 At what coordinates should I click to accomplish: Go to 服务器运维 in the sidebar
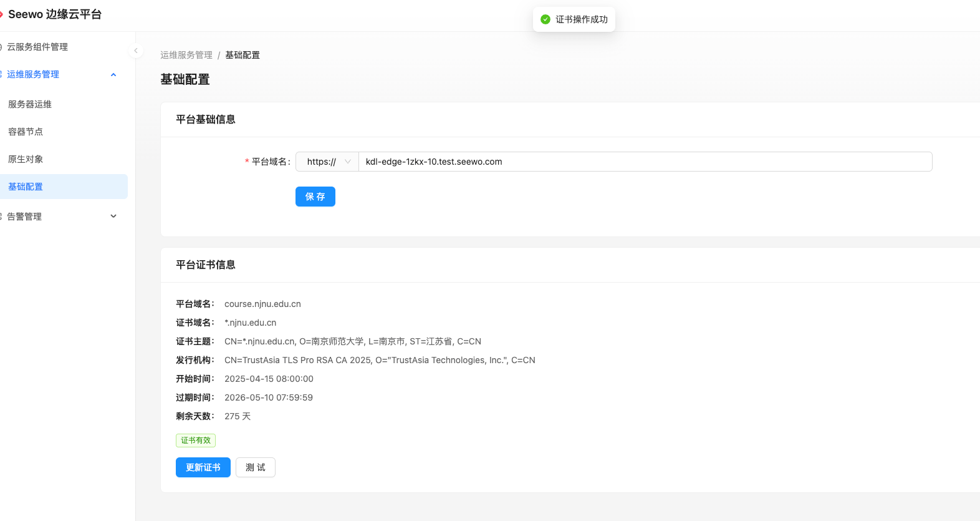pyautogui.click(x=30, y=104)
